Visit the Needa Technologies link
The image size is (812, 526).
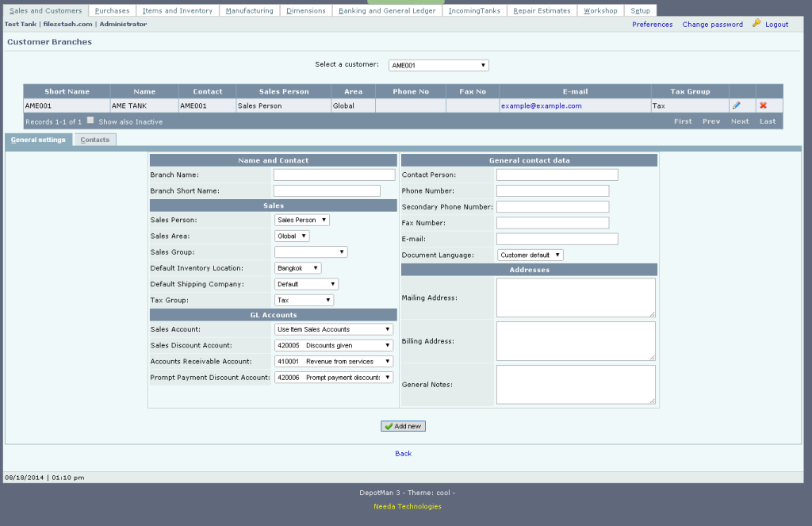coord(408,506)
